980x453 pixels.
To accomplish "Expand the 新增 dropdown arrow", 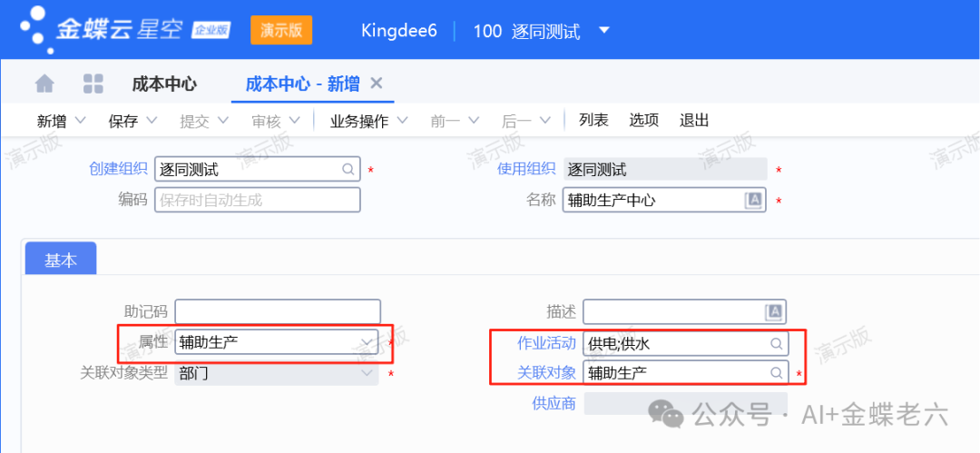I will [x=80, y=121].
